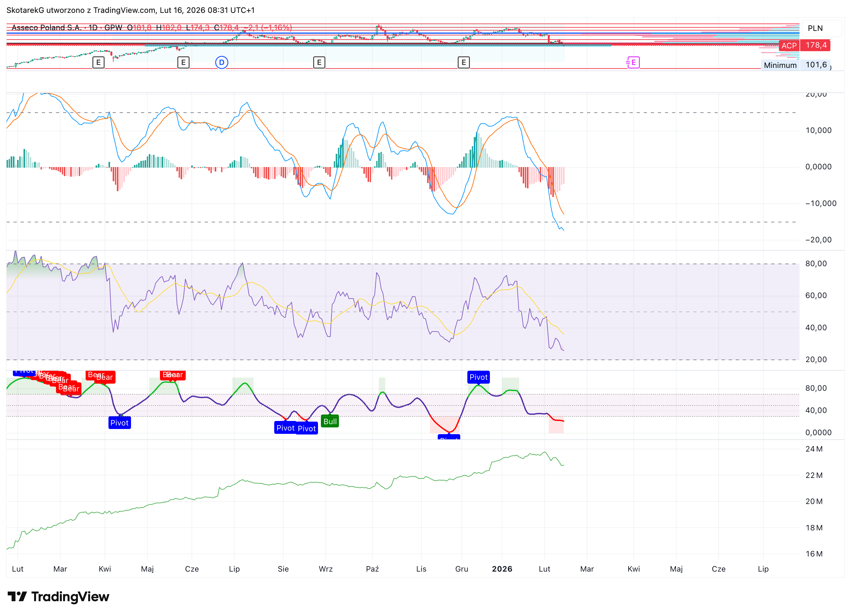The width and height of the screenshot is (851, 616).
Task: Click the red Bear label near Maj
Action: point(173,375)
